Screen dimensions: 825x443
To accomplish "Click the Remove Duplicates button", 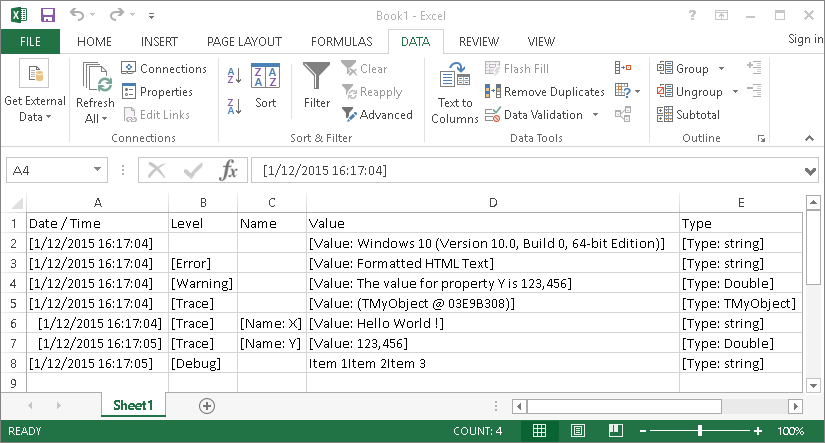I will (545, 92).
